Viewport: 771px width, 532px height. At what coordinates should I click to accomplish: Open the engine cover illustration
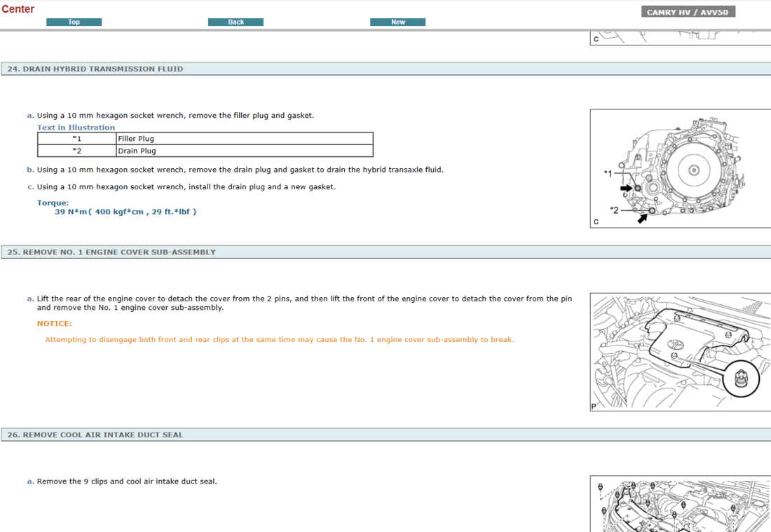(680, 351)
